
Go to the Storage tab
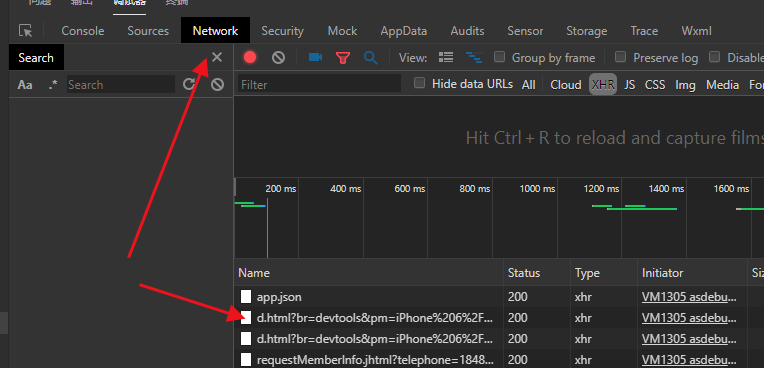click(x=587, y=31)
